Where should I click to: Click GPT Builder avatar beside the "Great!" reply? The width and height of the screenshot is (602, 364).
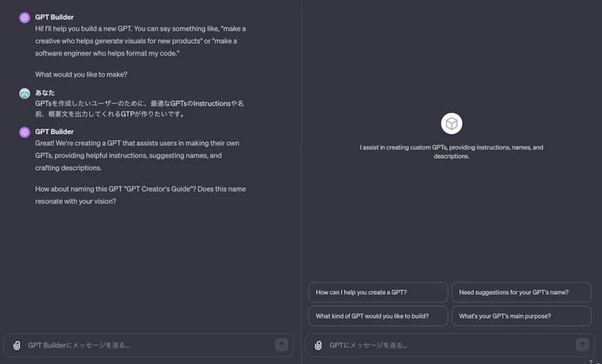[x=25, y=132]
